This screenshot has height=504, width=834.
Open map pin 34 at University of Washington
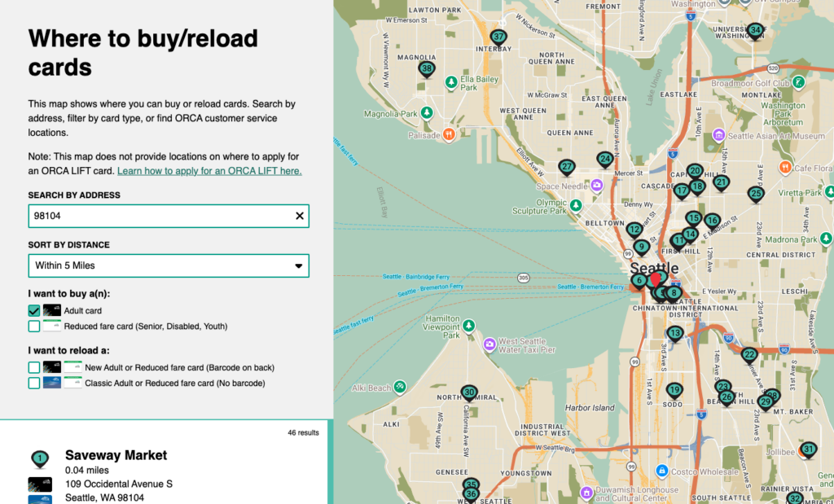[x=755, y=32]
